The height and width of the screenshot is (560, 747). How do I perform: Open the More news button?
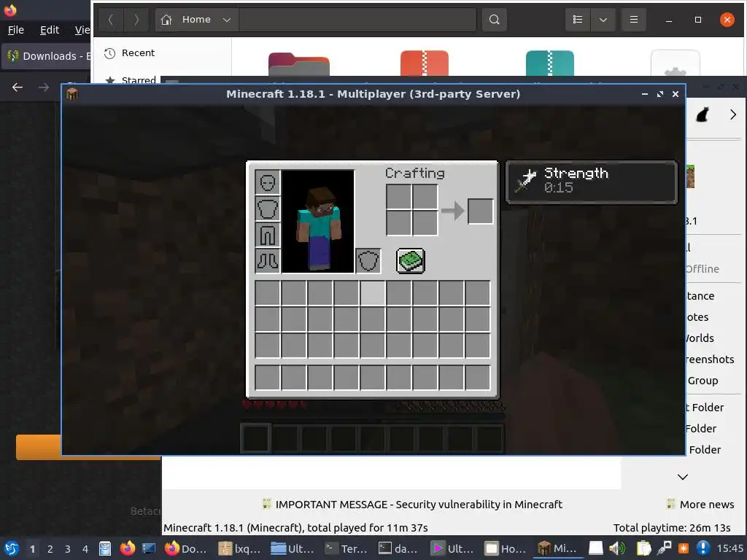(x=700, y=505)
